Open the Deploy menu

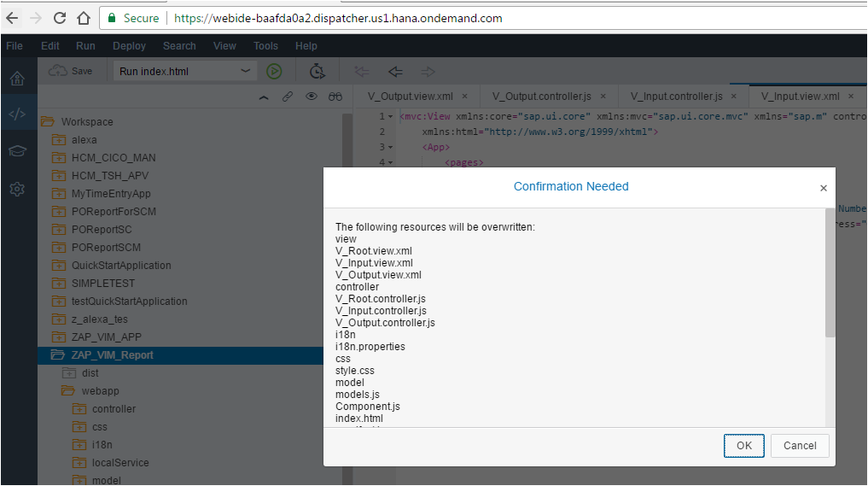click(129, 46)
